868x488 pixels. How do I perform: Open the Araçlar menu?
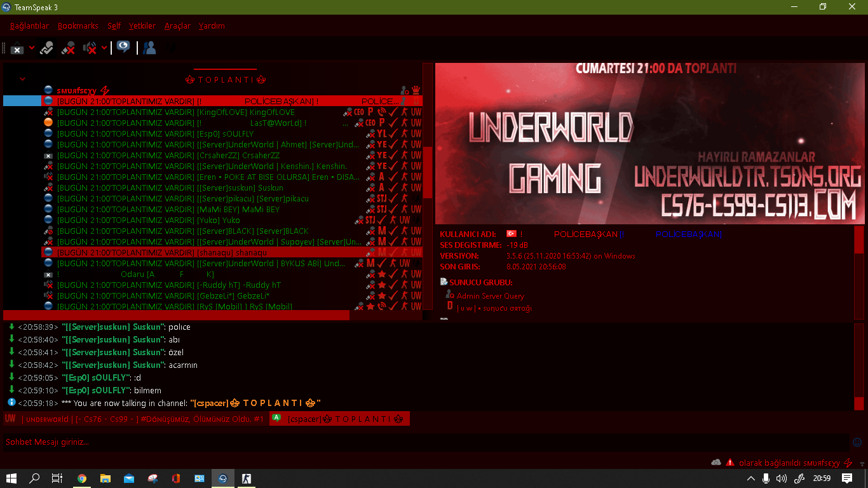[177, 26]
